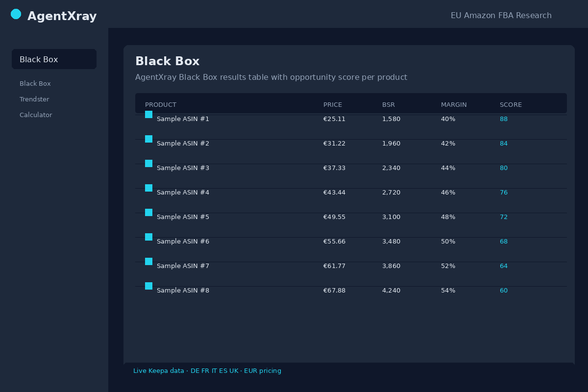Click the product icon for Sample ASIN #8
Screen dimensions: 588x392
click(148, 286)
